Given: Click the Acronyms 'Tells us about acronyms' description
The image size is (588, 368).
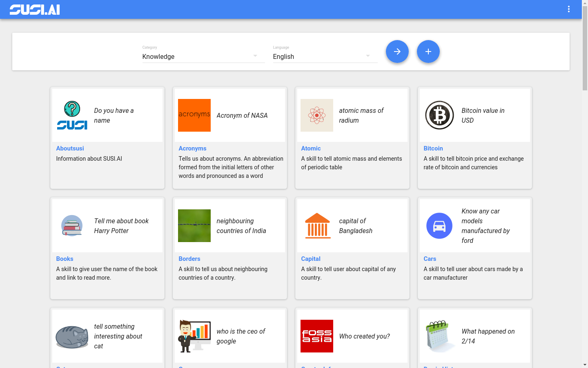Looking at the screenshot, I should (231, 167).
